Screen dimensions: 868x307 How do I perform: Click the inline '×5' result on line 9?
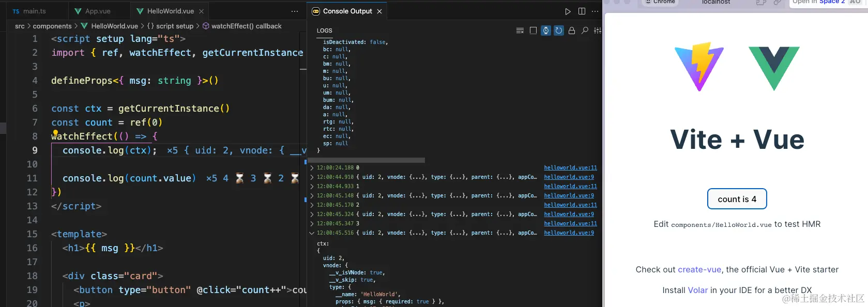tap(172, 150)
